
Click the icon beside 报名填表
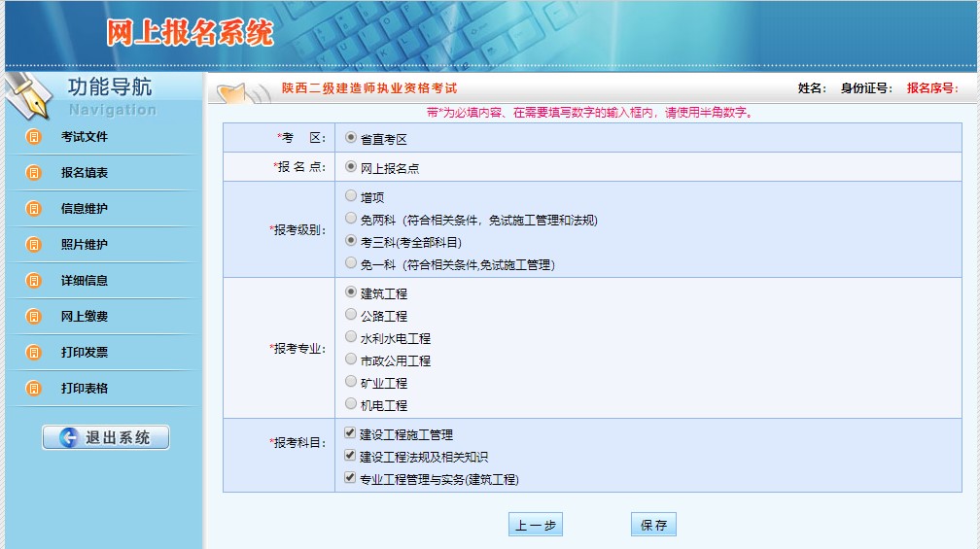(34, 173)
